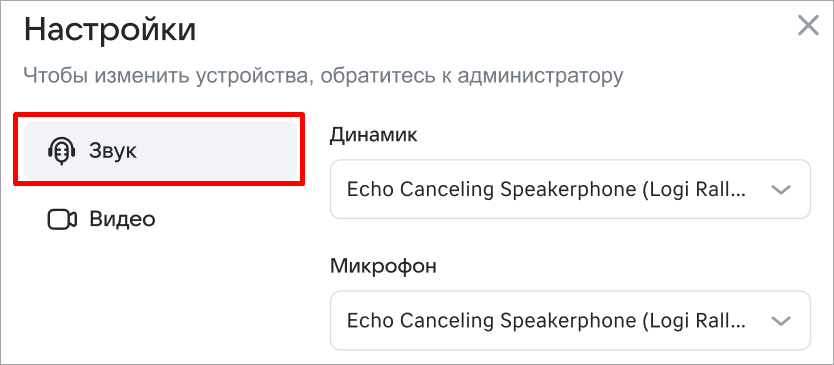The height and width of the screenshot is (365, 834).
Task: Click the video camera icon beside Видео
Action: 62,219
